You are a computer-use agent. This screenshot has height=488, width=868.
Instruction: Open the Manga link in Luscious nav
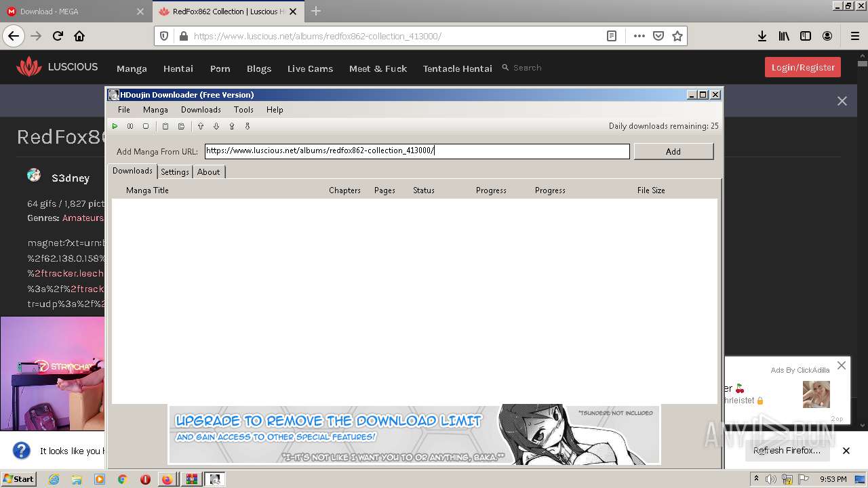tap(132, 68)
